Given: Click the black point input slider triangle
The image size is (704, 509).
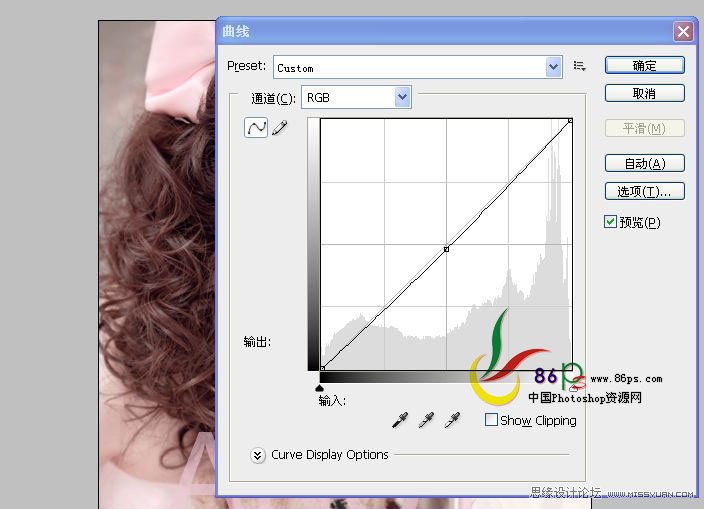Looking at the screenshot, I should [319, 388].
